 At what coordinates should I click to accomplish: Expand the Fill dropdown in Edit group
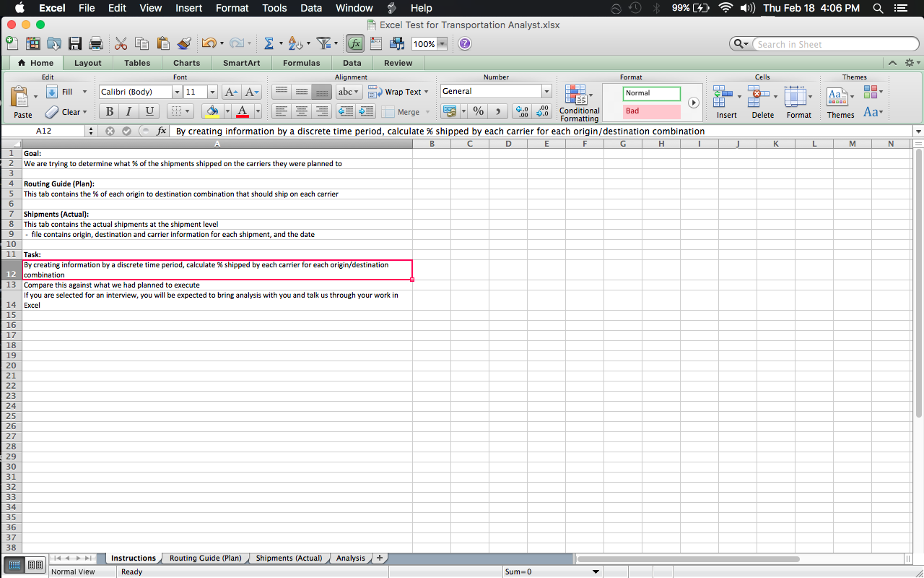coord(84,92)
